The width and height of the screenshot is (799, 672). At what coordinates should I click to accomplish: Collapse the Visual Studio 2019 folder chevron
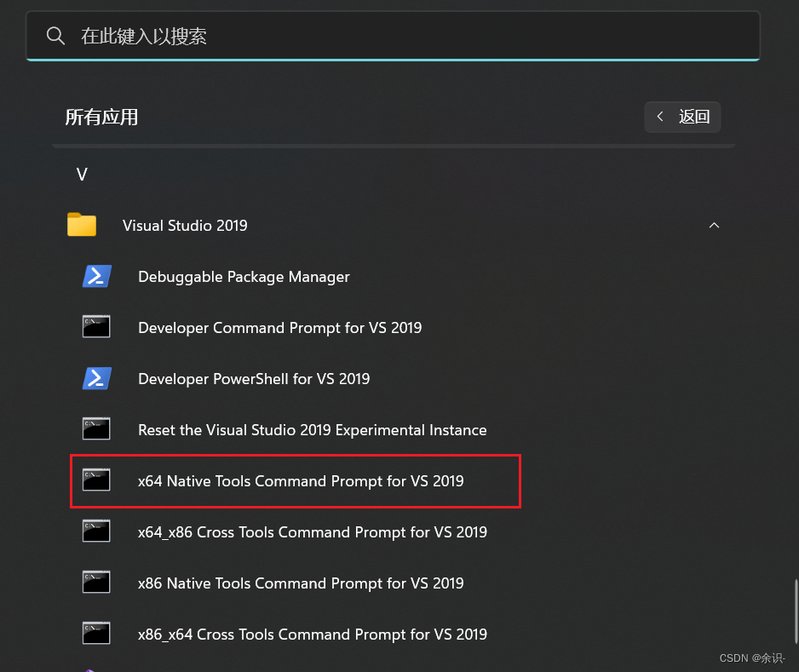click(x=714, y=225)
